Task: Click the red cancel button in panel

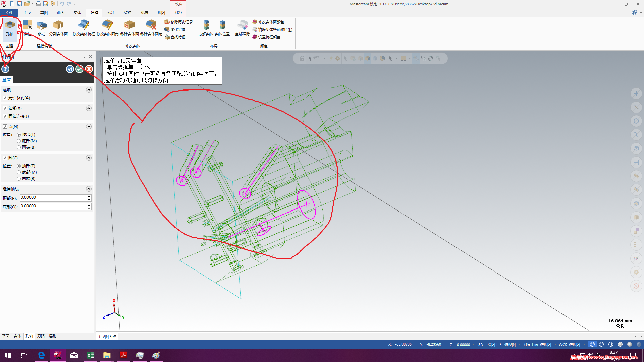Action: pyautogui.click(x=89, y=69)
